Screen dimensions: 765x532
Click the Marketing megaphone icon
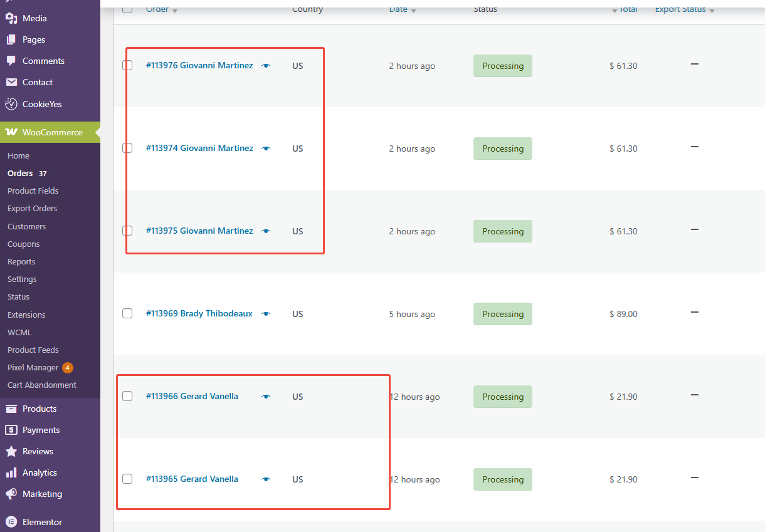[11, 494]
